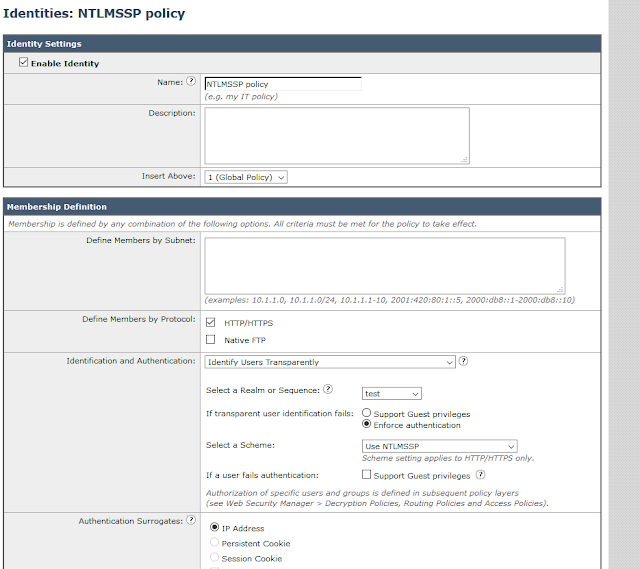Viewport: 640px width, 569px height.
Task: Open help icon next to Name field
Action: click(191, 81)
